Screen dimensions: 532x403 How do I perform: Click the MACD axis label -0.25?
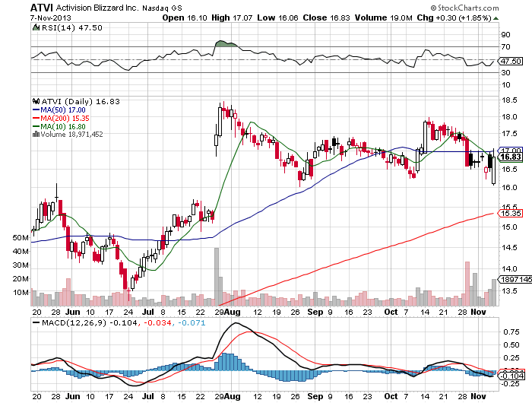pyautogui.click(x=510, y=384)
